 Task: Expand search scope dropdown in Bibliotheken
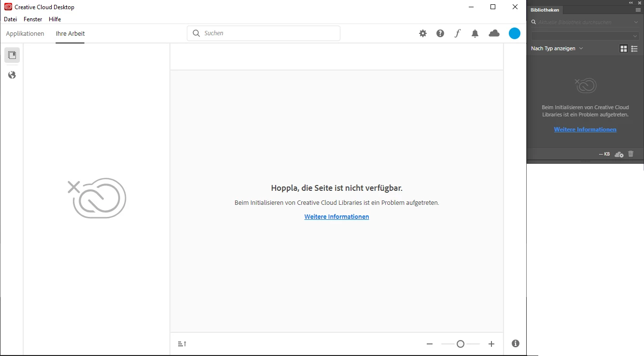(636, 22)
